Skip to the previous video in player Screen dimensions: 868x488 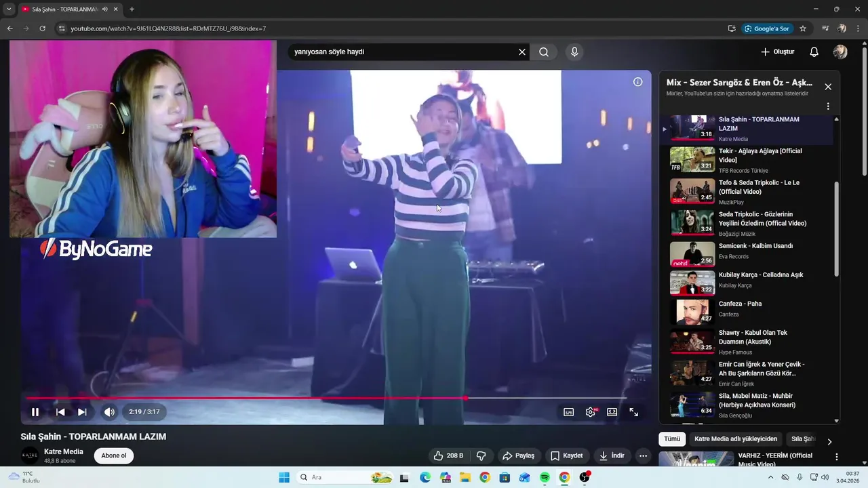coord(60,411)
